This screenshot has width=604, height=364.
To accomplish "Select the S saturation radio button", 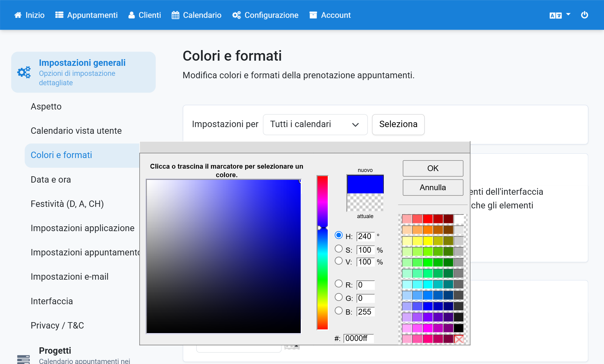I will pos(339,249).
